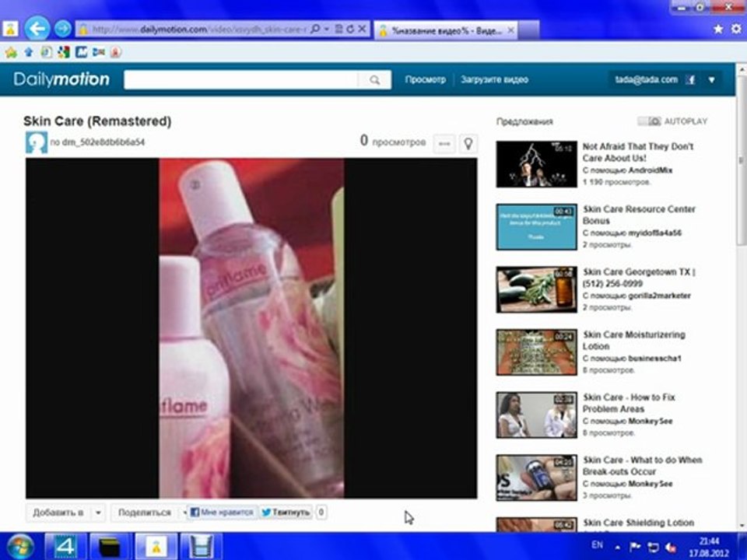Click the thumbnail for 'Not Afraid That They Don't Care'
747x560 pixels.
(x=536, y=164)
